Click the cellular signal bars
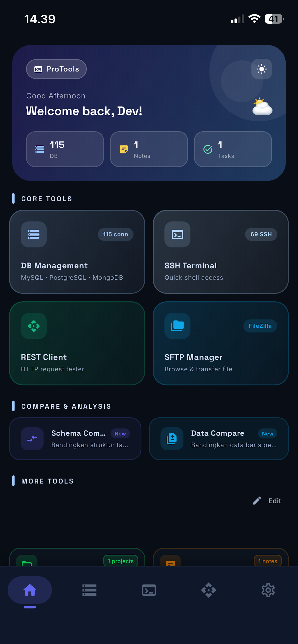 click(237, 19)
